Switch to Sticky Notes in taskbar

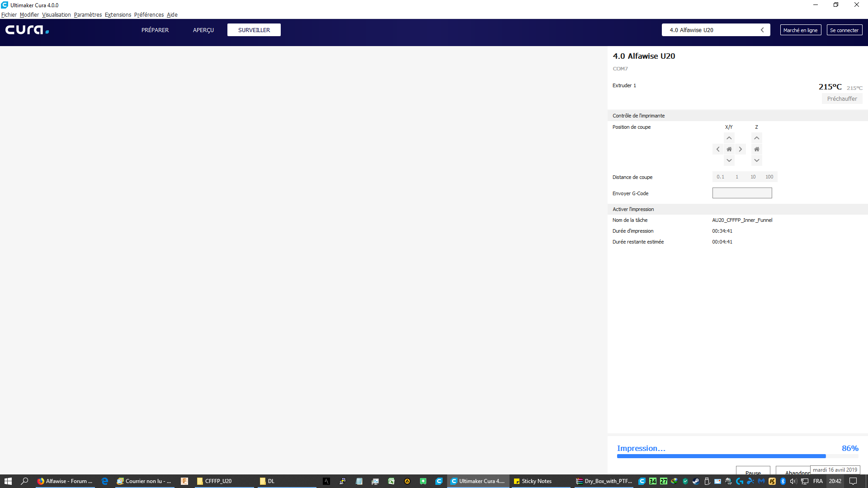pos(540,481)
